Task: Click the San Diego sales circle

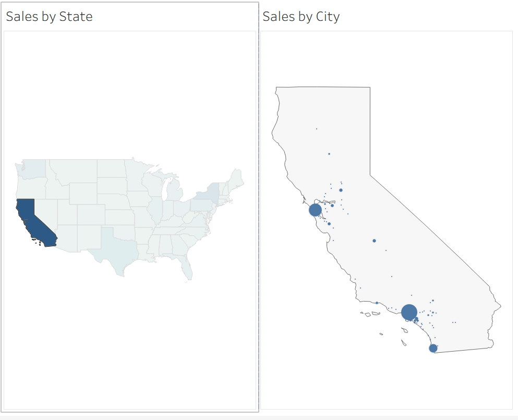Action: [433, 348]
